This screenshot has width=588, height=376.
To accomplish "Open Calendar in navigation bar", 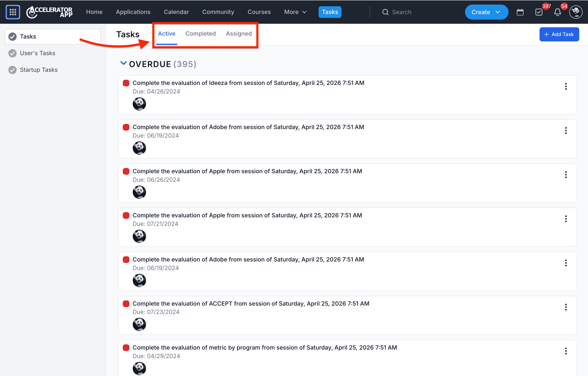I will coord(176,12).
